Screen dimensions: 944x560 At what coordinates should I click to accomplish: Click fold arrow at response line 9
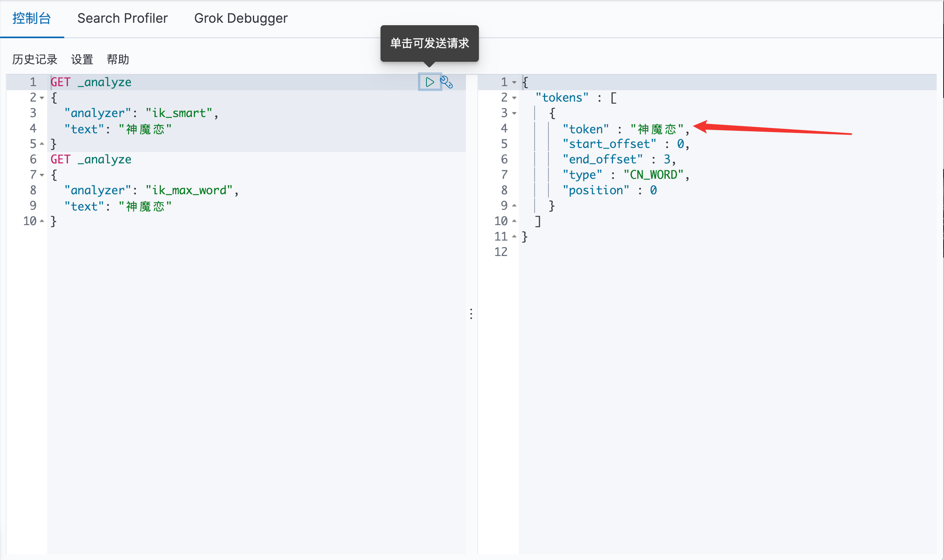(514, 206)
